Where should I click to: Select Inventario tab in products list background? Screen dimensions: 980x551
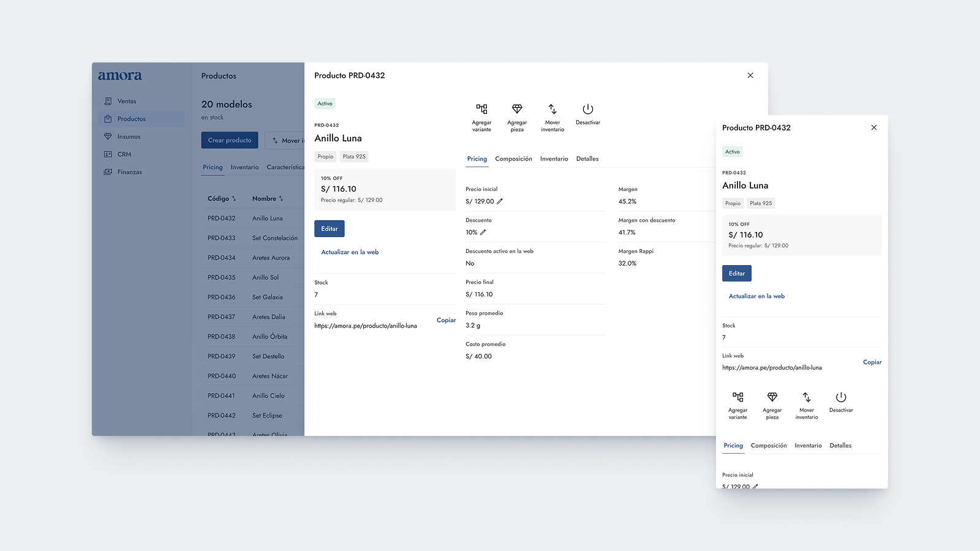[x=244, y=168]
